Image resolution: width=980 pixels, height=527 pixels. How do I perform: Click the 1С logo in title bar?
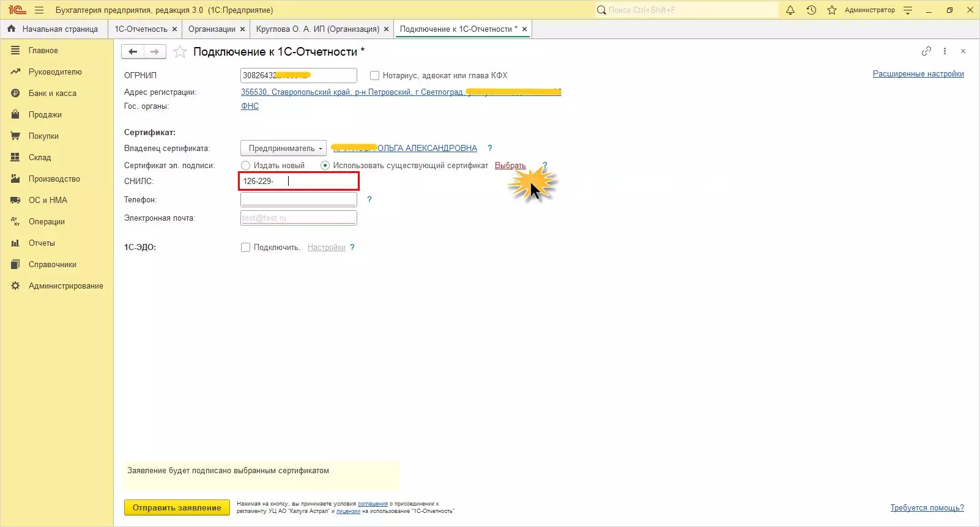coord(17,10)
